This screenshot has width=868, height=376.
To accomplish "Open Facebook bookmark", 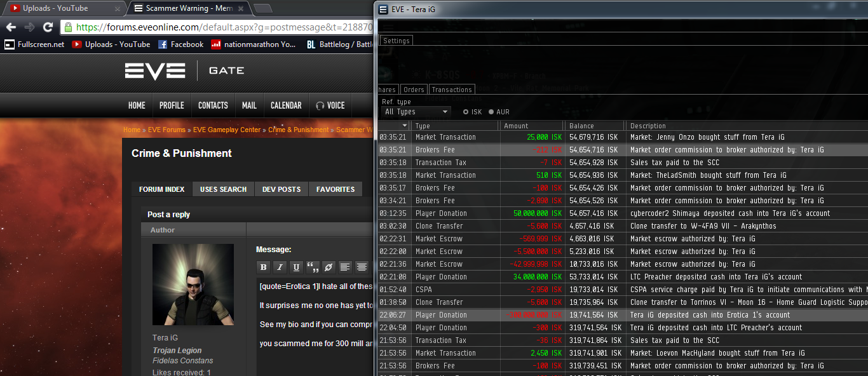I will click(181, 44).
